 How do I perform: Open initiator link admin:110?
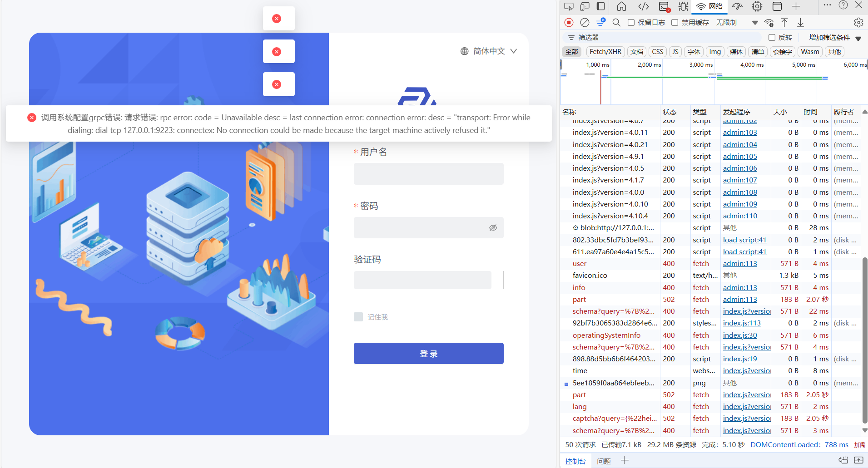(x=740, y=216)
